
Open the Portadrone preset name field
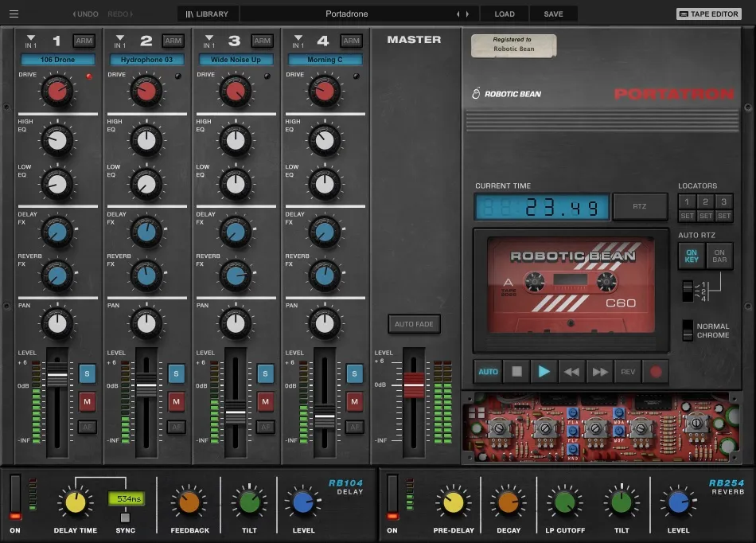click(347, 14)
